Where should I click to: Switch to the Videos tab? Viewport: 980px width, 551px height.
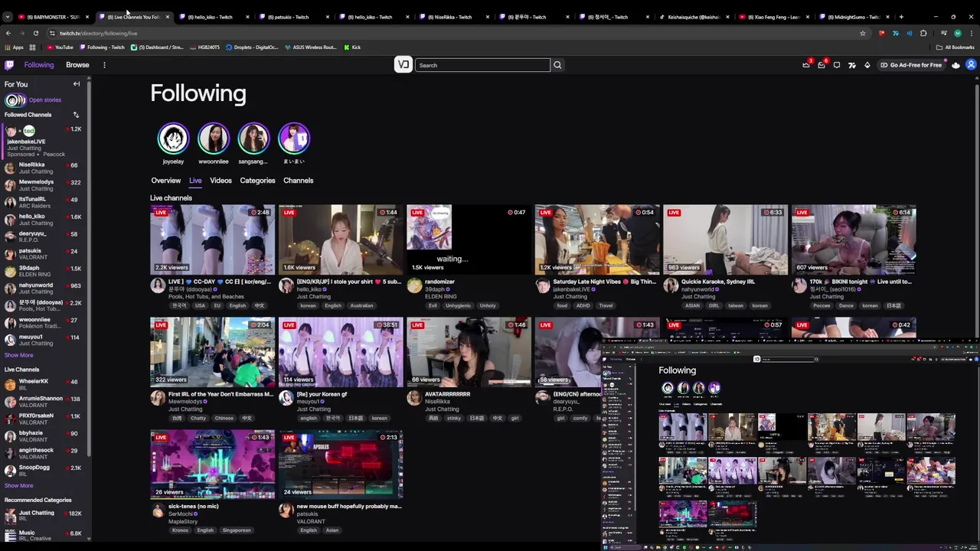pyautogui.click(x=220, y=181)
